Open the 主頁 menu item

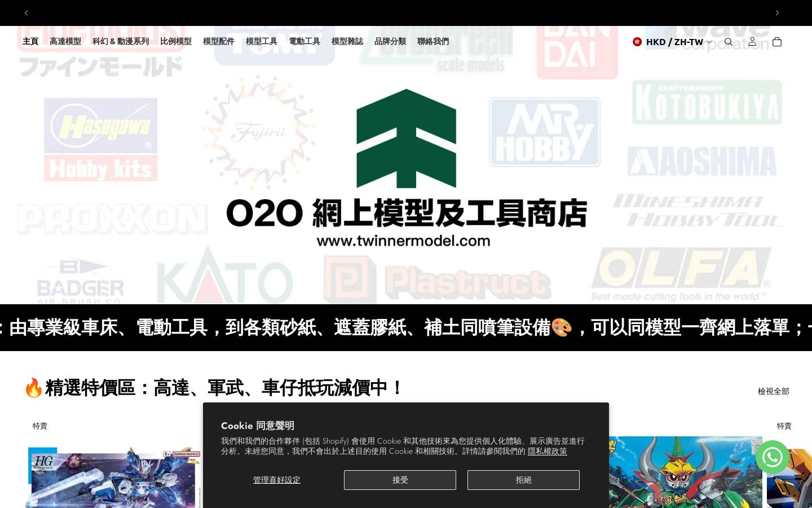click(x=30, y=41)
